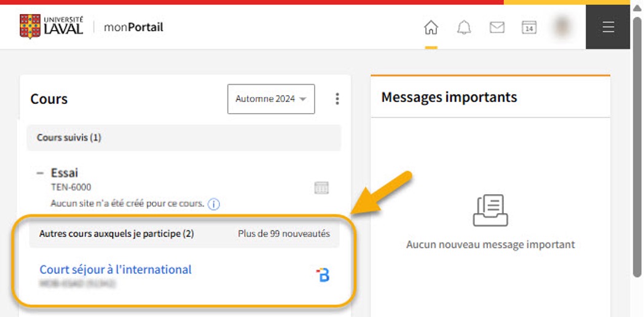Screen dimensions: 644x317
Task: Open the Automne 2024 semester dropdown
Action: pos(271,99)
